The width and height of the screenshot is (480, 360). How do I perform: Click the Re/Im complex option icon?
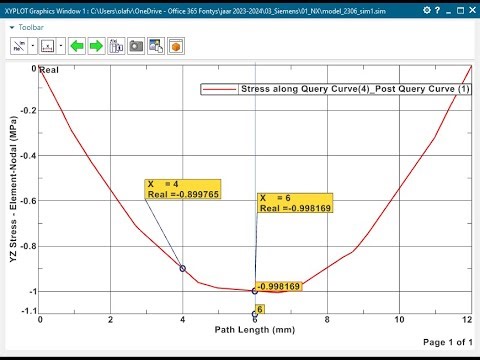(x=19, y=46)
